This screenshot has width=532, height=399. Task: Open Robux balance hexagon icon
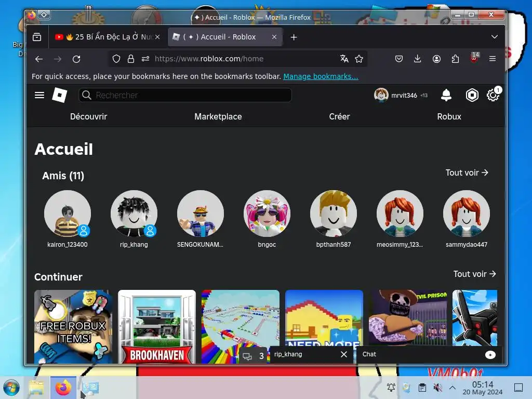click(x=472, y=96)
